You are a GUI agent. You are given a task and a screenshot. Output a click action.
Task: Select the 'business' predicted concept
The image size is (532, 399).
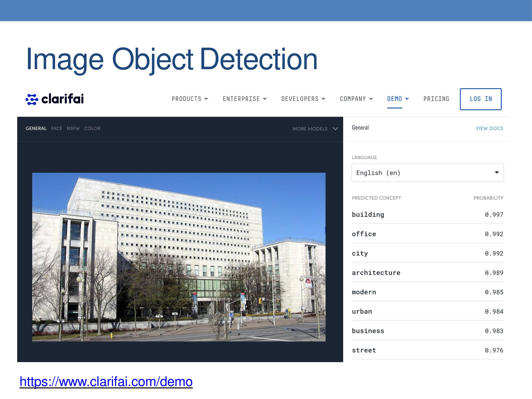click(368, 331)
